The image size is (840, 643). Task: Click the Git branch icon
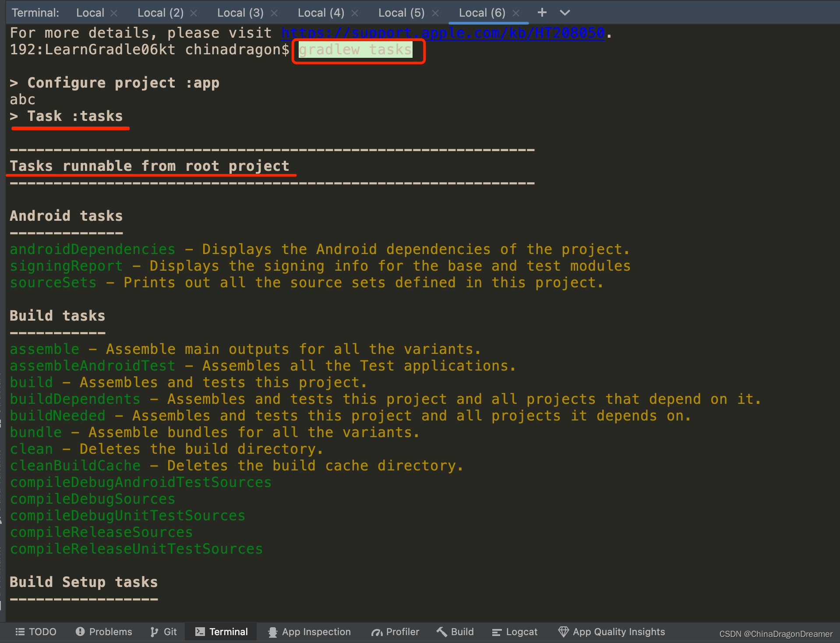click(x=154, y=632)
